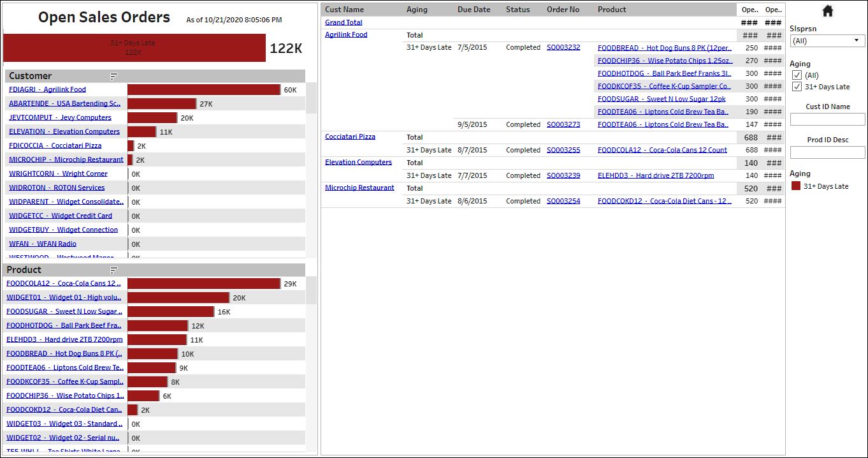Select FDIAGRI - Agrilink Food customer
The image size is (868, 458).
coord(47,89)
